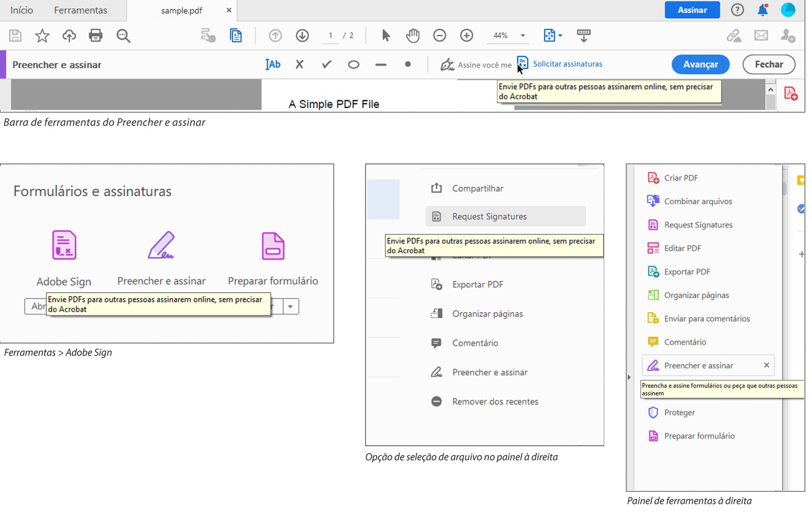Open the 44% zoom level dropdown
812x517 pixels.
pos(523,36)
